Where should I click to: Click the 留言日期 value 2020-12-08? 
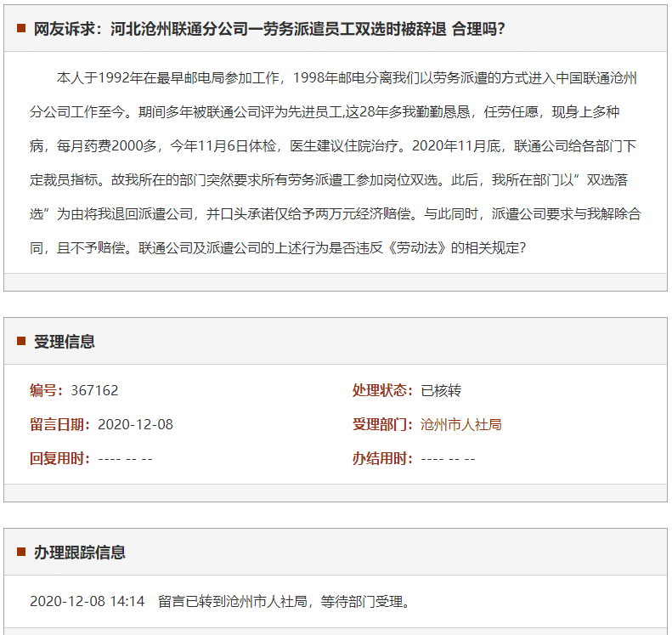click(135, 424)
